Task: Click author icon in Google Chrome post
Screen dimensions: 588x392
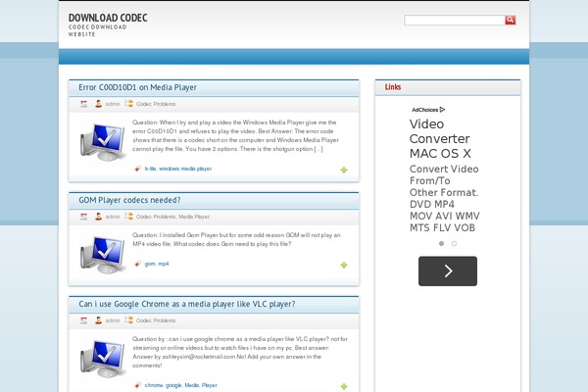Action: coord(98,320)
